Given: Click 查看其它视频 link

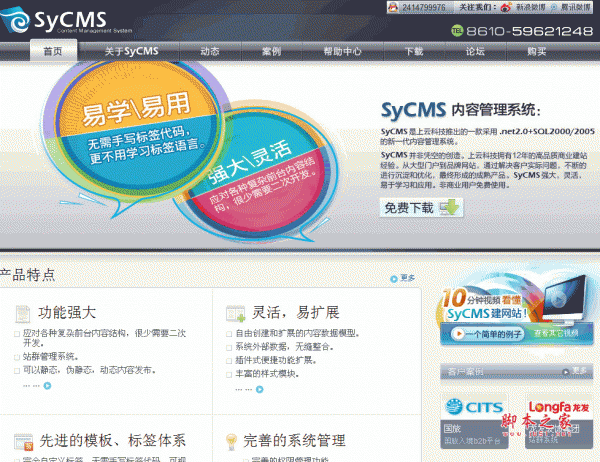Looking at the screenshot, I should tap(556, 333).
